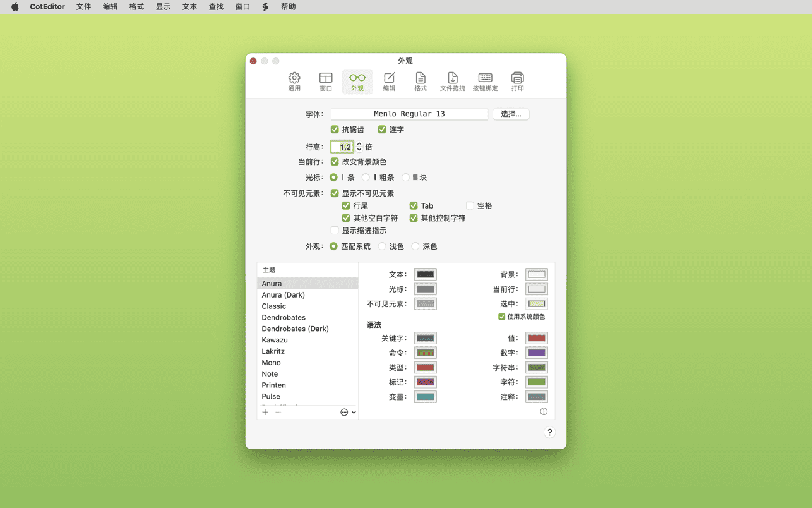Click the help question mark button
Image resolution: width=812 pixels, height=508 pixels.
click(x=549, y=432)
